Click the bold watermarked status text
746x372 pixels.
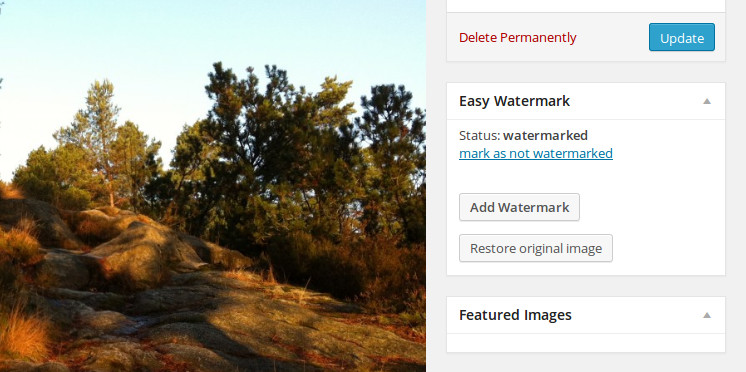tap(545, 136)
